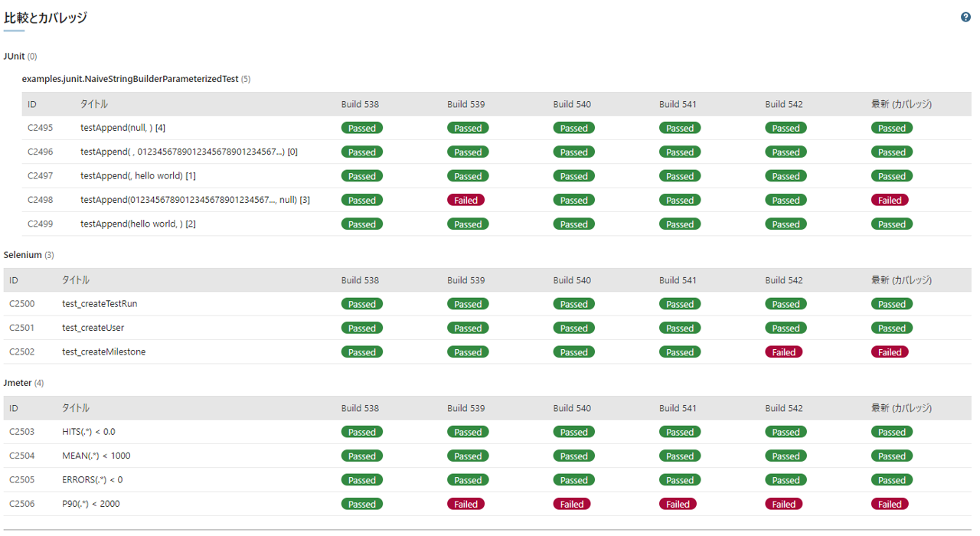The width and height of the screenshot is (980, 536).
Task: Click the examples.junit.NaiveStringBuilderParameterizedTest heading
Action: click(x=130, y=79)
